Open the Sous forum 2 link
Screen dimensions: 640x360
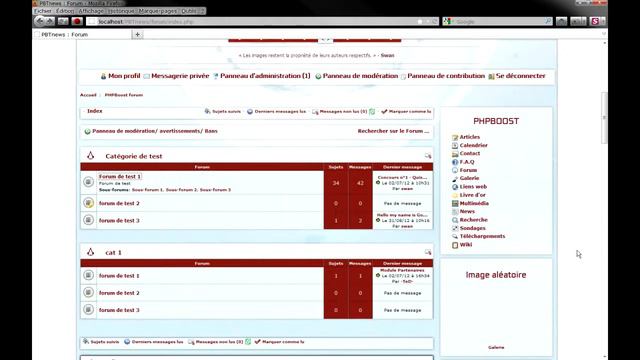coord(181,190)
